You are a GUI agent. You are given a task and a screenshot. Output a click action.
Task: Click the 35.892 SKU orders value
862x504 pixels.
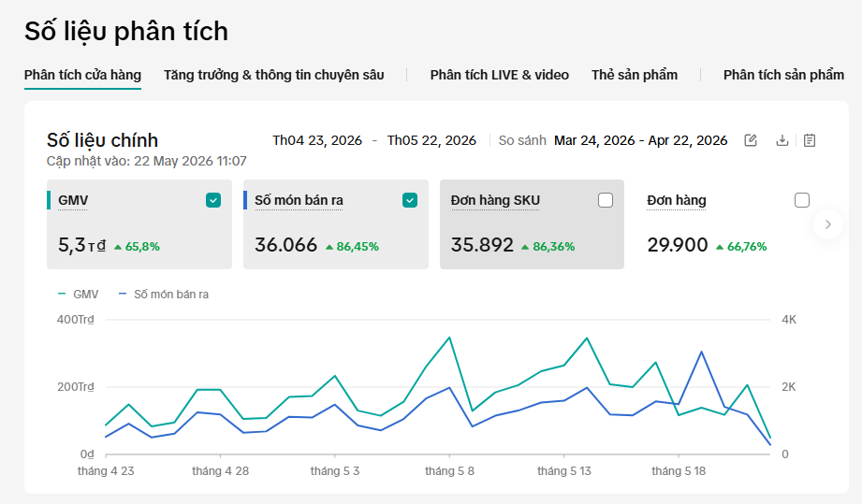482,245
